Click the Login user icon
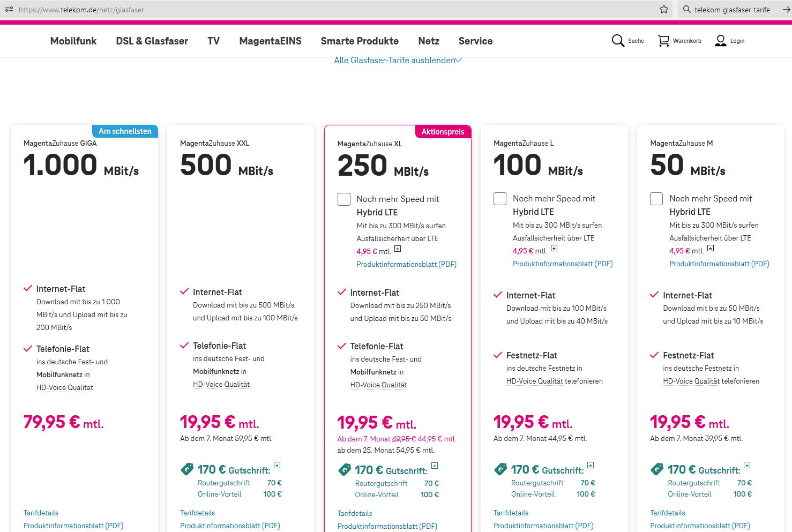This screenshot has height=532, width=792. pos(721,41)
